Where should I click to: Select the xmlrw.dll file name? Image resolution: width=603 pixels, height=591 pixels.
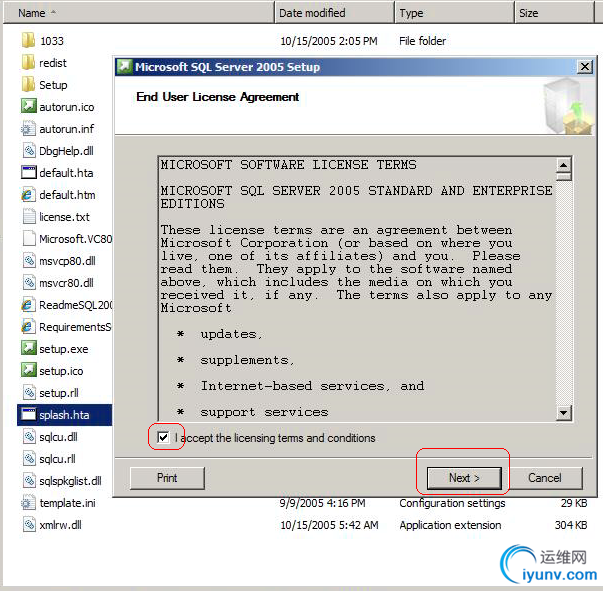click(60, 525)
